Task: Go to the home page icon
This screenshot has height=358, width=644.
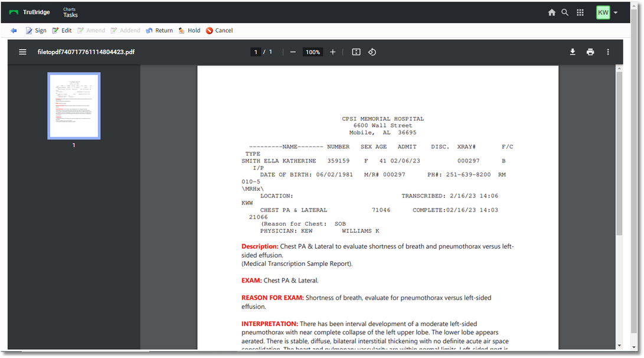Action: (551, 12)
